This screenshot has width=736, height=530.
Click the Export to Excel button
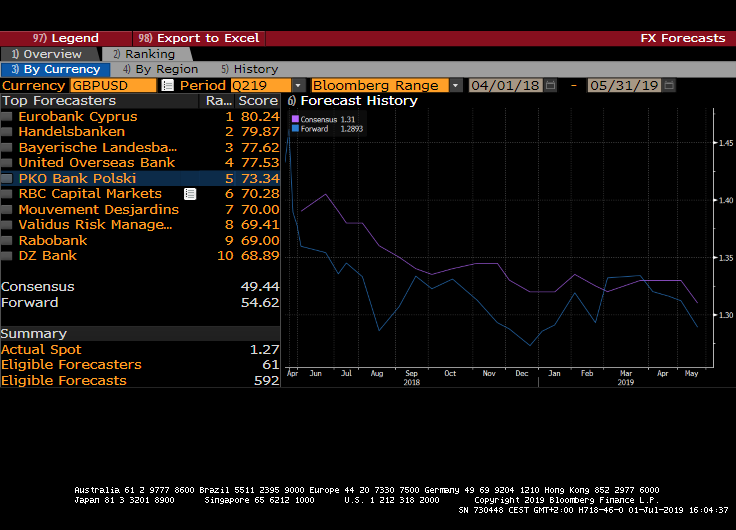click(199, 38)
